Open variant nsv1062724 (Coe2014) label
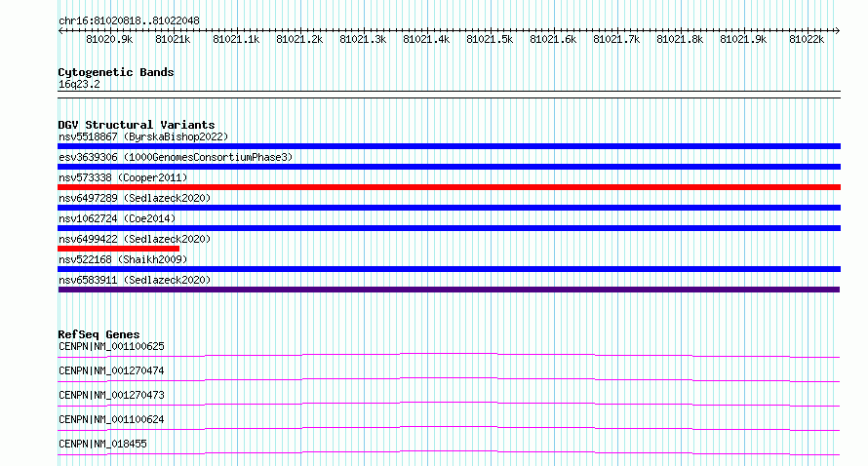This screenshot has height=466, width=868. coord(117,218)
